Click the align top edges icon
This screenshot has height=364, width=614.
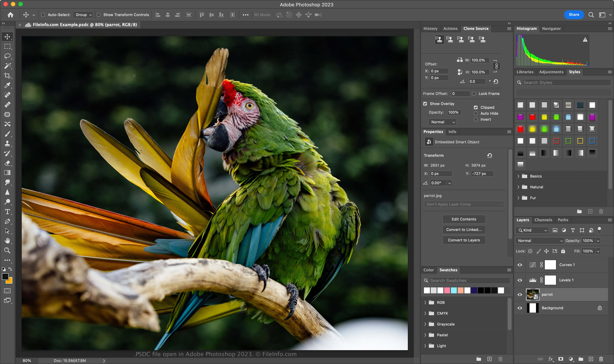[x=202, y=15]
